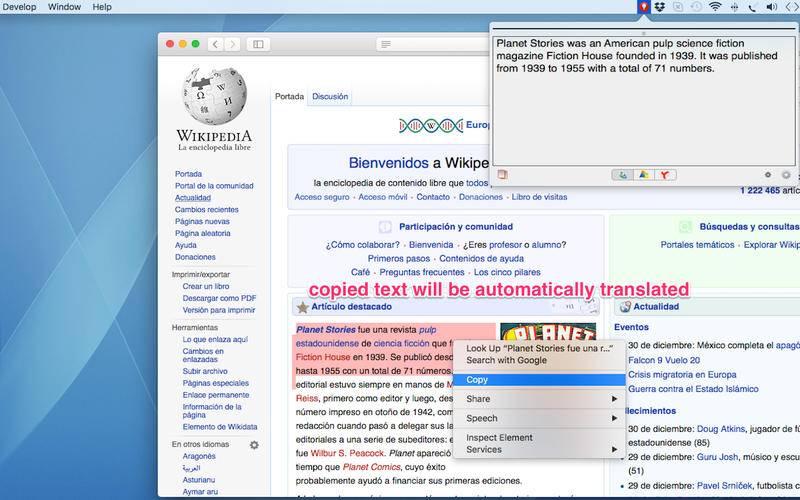Click the icon beside Búsquedas y consultas

click(x=685, y=227)
